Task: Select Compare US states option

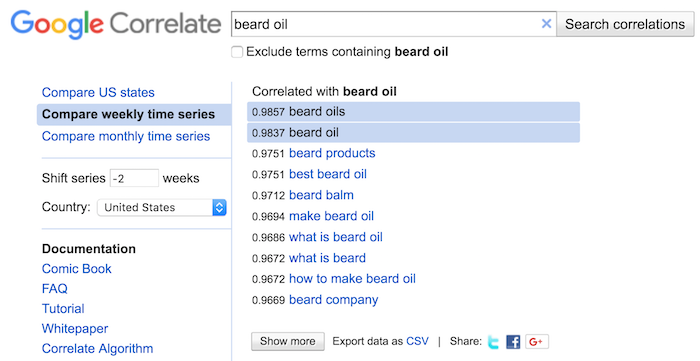Action: [98, 92]
